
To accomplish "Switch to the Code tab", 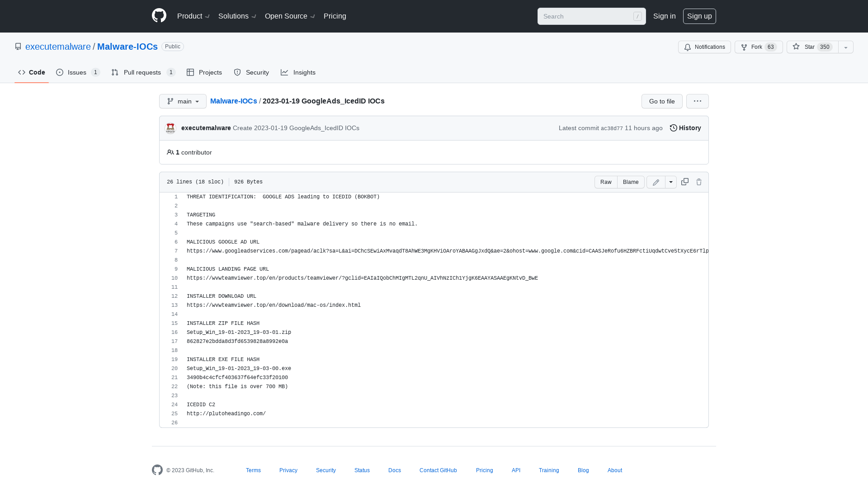I will 32,72.
